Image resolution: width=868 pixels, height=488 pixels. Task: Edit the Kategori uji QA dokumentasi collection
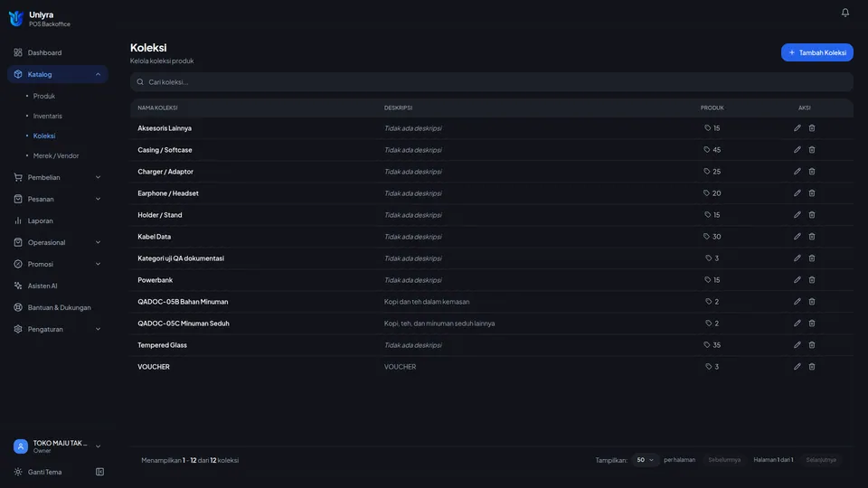797,258
